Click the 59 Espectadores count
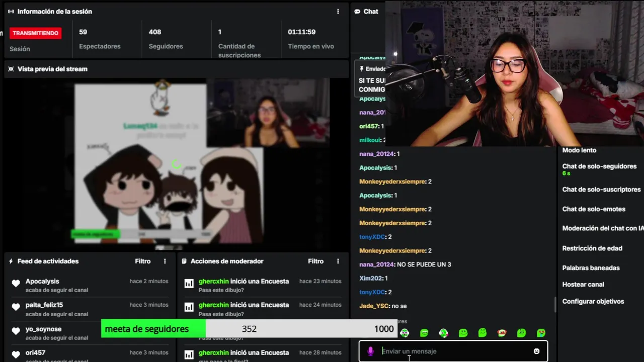 pyautogui.click(x=83, y=32)
